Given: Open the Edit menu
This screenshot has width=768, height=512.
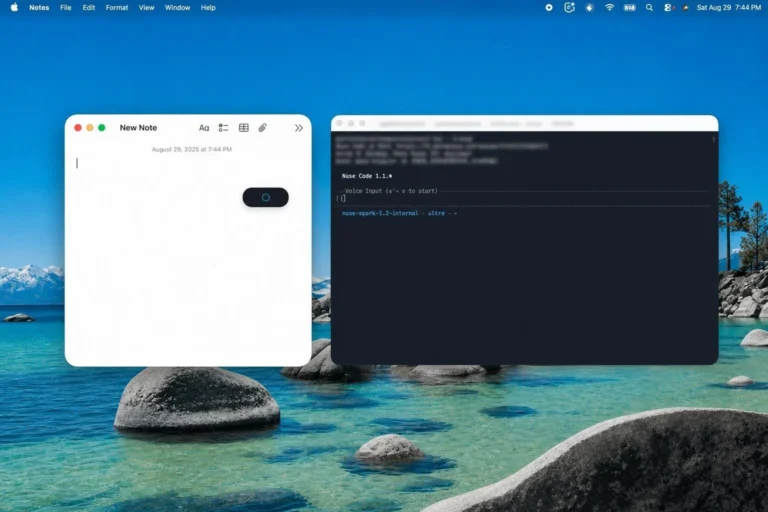Looking at the screenshot, I should point(89,7).
